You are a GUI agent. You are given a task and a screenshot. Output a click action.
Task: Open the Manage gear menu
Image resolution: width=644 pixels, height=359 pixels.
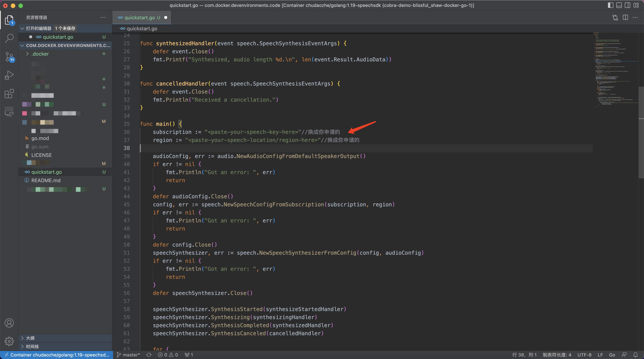9,341
